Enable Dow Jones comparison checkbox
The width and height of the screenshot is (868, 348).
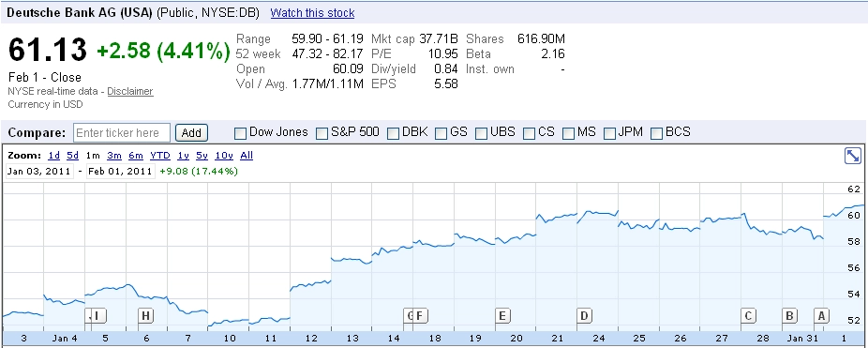240,133
